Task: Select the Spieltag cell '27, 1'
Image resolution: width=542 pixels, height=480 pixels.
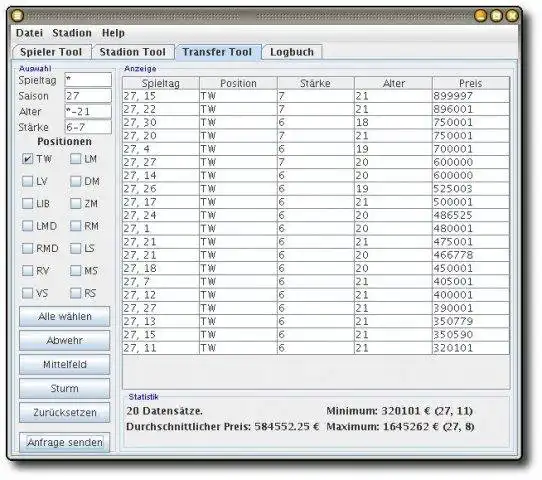Action: pyautogui.click(x=161, y=228)
